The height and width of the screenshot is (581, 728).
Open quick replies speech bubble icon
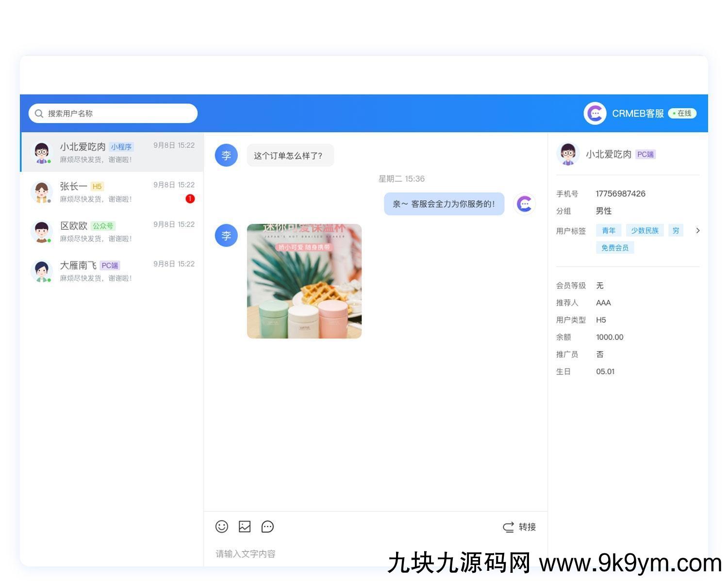pos(267,527)
